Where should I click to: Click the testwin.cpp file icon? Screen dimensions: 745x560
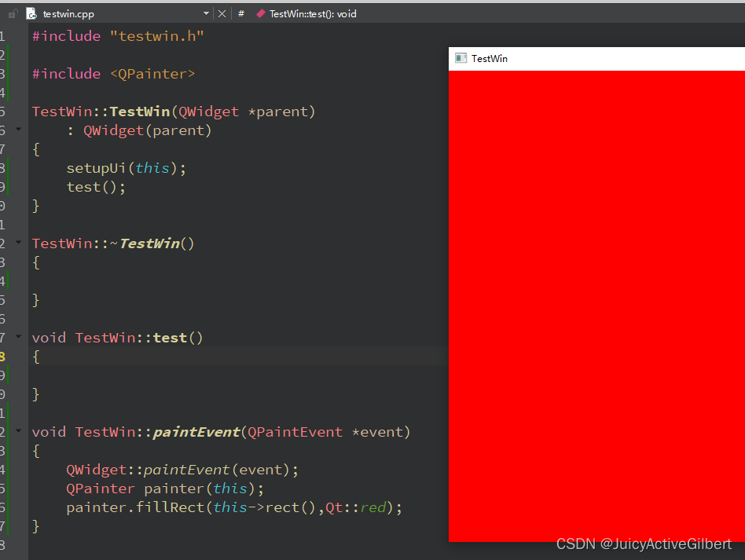(x=31, y=14)
